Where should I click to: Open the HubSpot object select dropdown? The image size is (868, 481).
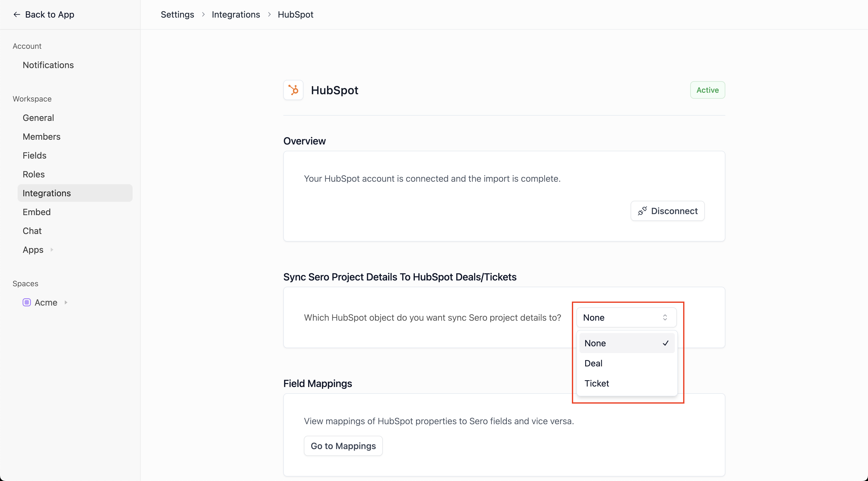tap(626, 317)
